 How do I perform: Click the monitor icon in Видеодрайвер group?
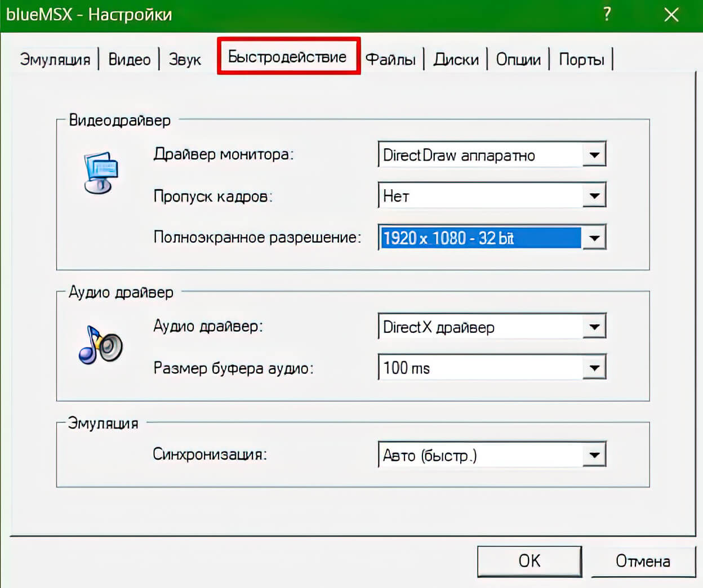click(x=101, y=172)
